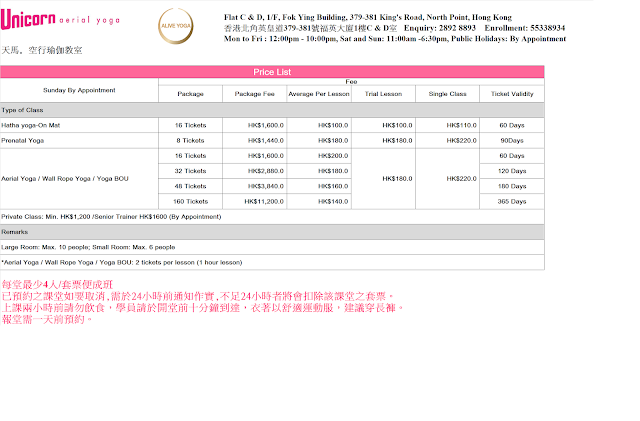The image size is (640, 421).
Task: Select the Single Class column header
Action: [447, 94]
